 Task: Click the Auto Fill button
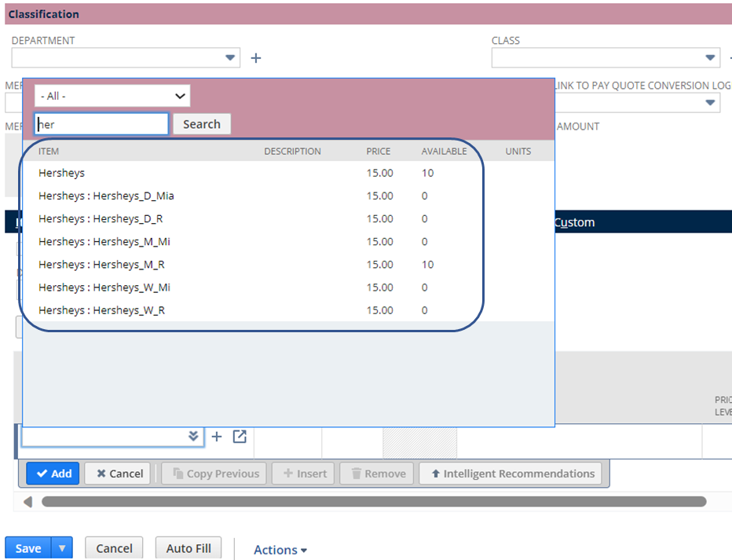[x=188, y=548]
